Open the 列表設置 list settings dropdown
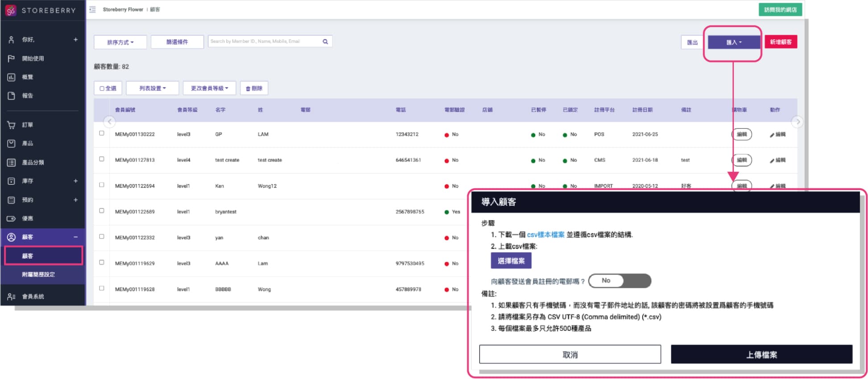 point(153,88)
